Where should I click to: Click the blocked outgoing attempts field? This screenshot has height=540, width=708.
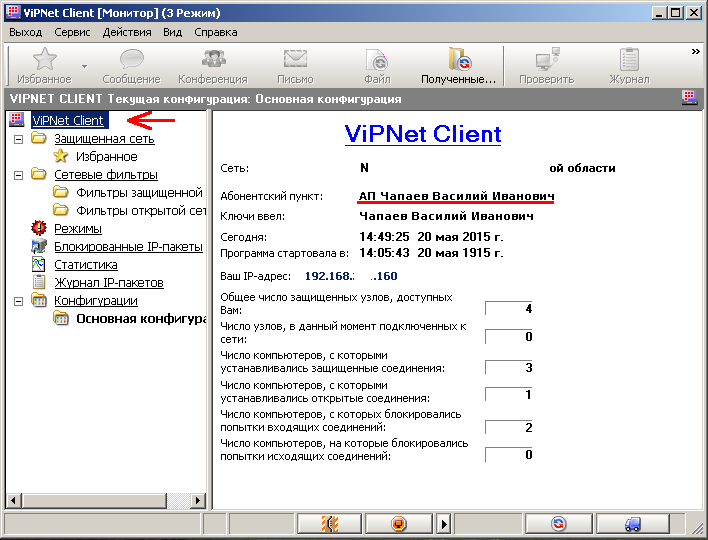pos(508,454)
